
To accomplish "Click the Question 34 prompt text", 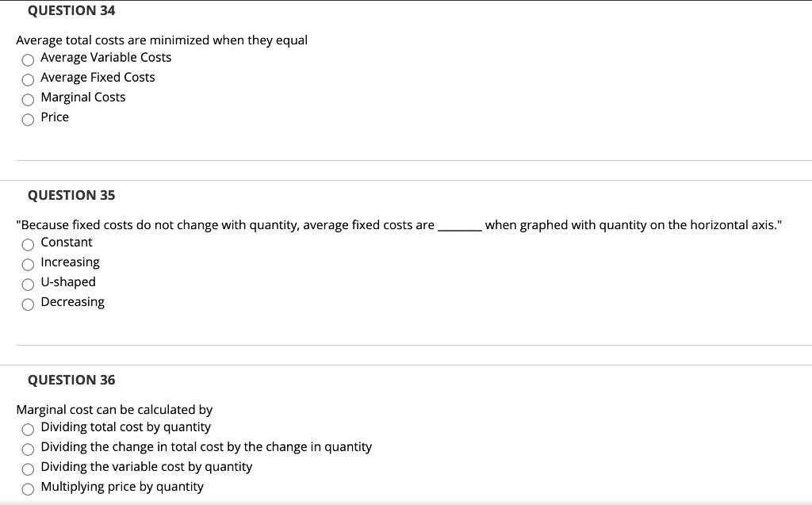I will point(162,40).
